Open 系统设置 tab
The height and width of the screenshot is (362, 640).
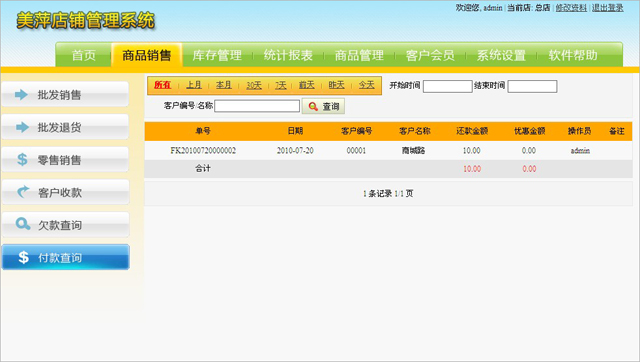[501, 55]
